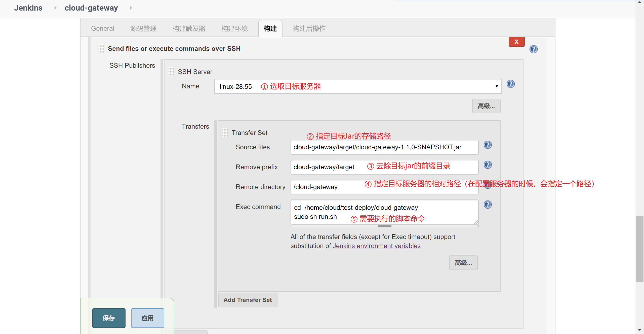
Task: Click the scrollbar up arrow
Action: tap(640, 2)
